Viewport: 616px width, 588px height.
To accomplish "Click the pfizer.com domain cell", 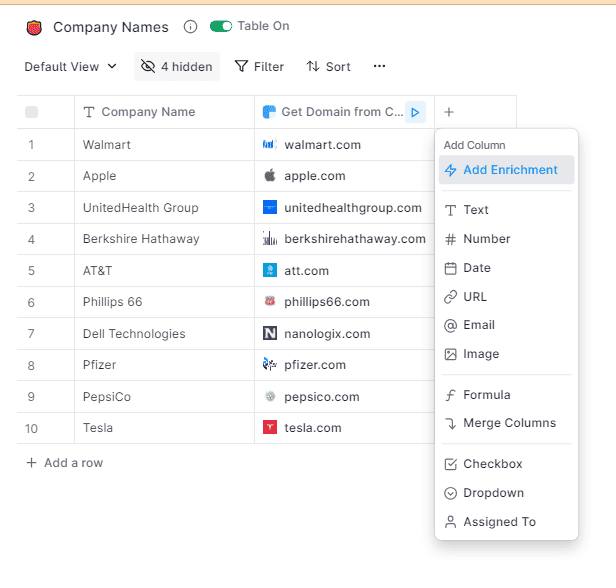I will tap(344, 365).
